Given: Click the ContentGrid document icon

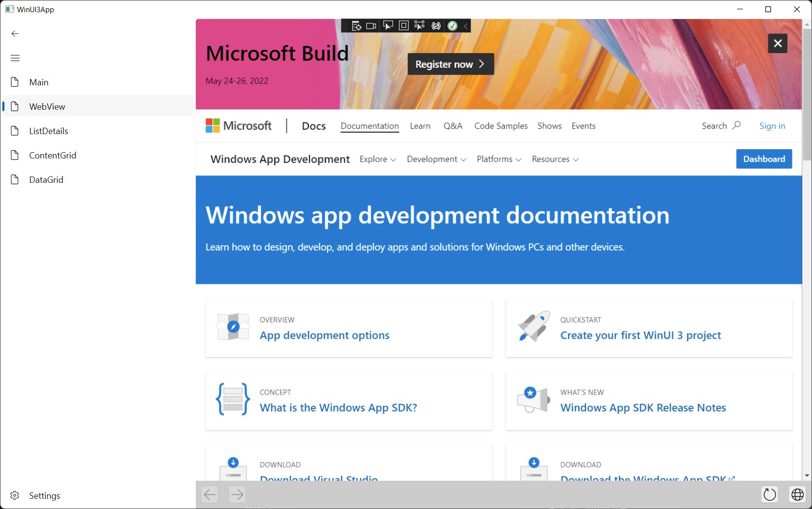Looking at the screenshot, I should coord(15,155).
